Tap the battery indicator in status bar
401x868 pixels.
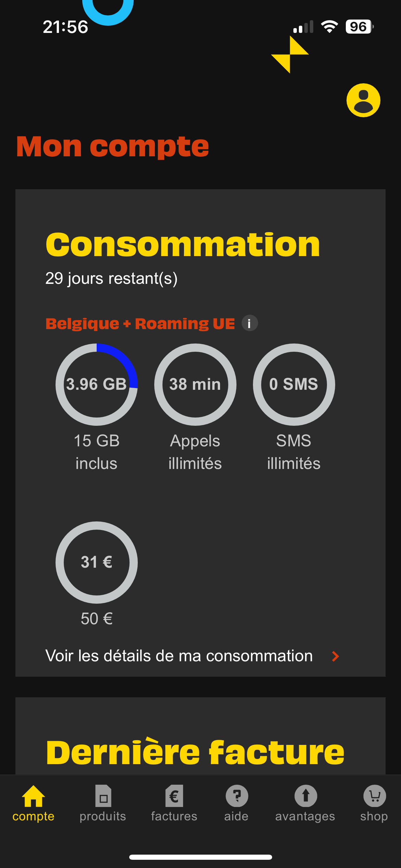[x=359, y=27]
